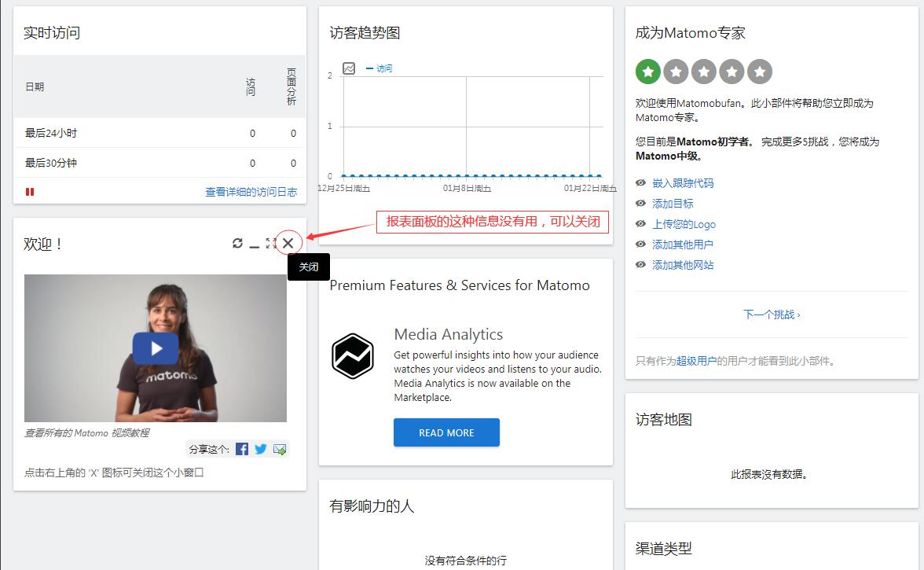The width and height of the screenshot is (924, 570).
Task: Pause the real-time visits live update
Action: coord(30,192)
